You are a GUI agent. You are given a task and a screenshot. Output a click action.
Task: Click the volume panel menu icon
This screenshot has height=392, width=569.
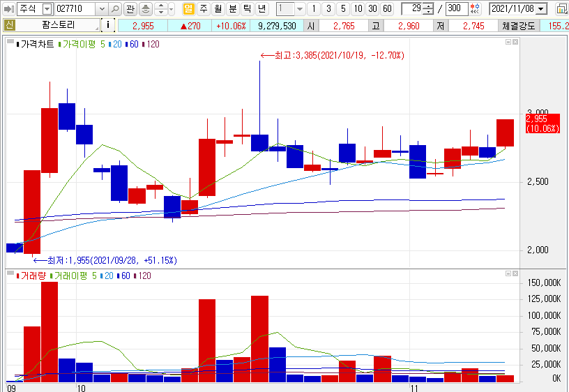point(10,273)
